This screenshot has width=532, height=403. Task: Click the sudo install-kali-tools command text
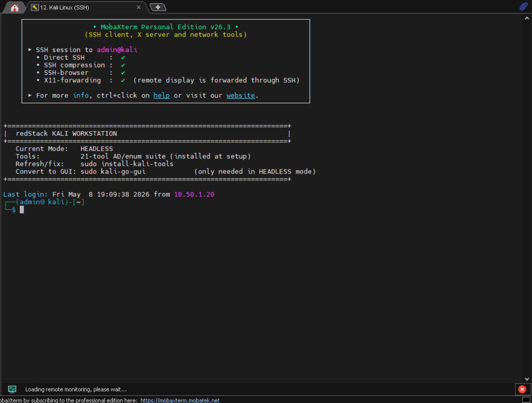coord(127,164)
